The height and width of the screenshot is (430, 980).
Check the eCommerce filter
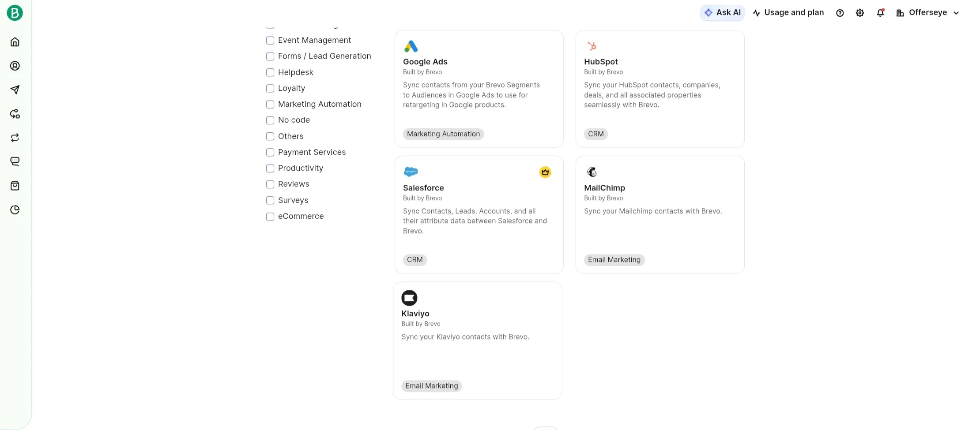270,216
